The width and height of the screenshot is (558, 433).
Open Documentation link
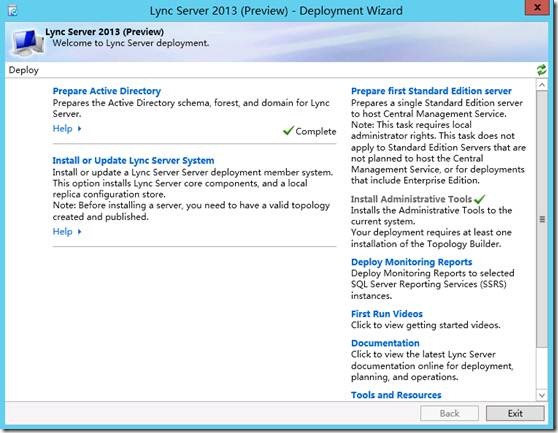(385, 343)
